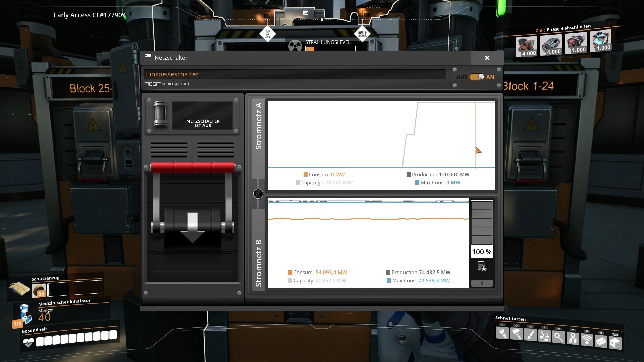Click the Stromnetz A Capacity legend swatch

[298, 183]
